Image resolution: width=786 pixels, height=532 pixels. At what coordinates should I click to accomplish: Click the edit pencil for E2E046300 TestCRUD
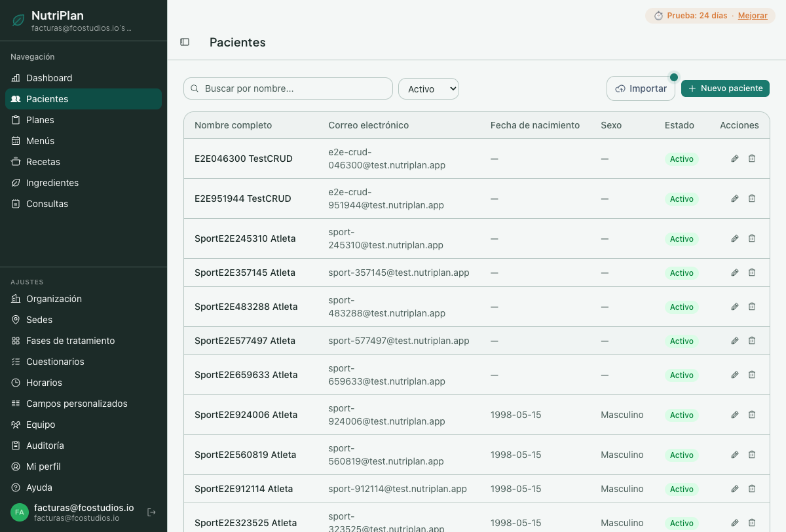pyautogui.click(x=735, y=159)
